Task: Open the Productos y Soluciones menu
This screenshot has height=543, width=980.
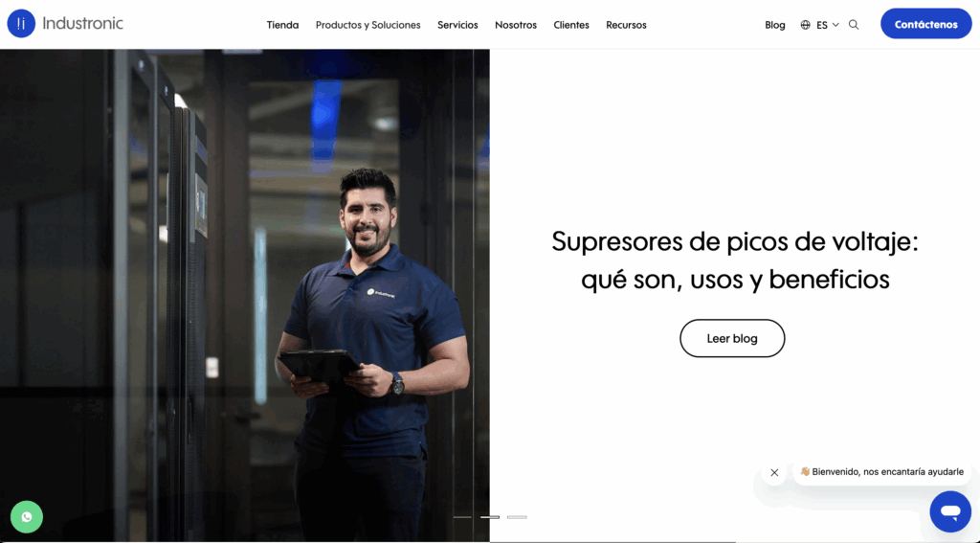Action: pos(368,25)
